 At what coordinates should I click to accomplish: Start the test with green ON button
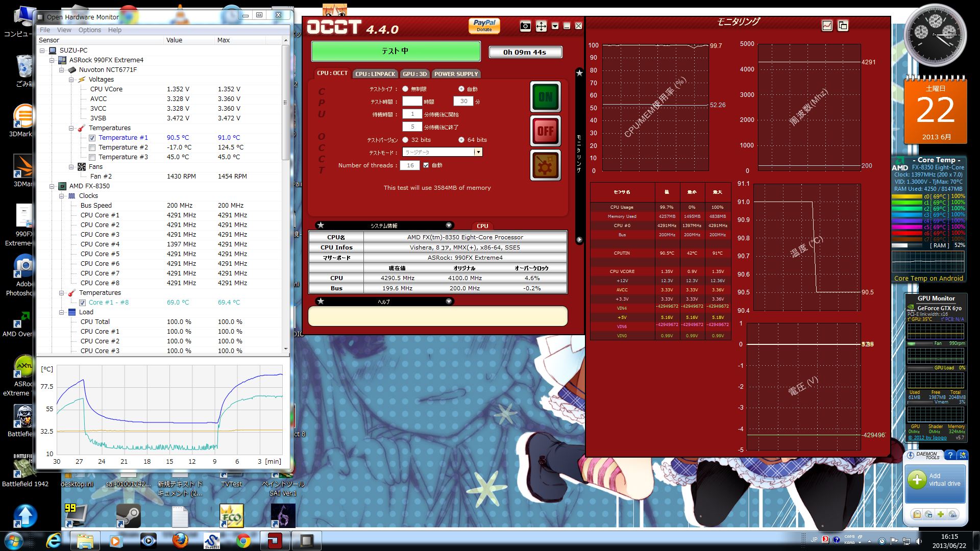coord(545,96)
